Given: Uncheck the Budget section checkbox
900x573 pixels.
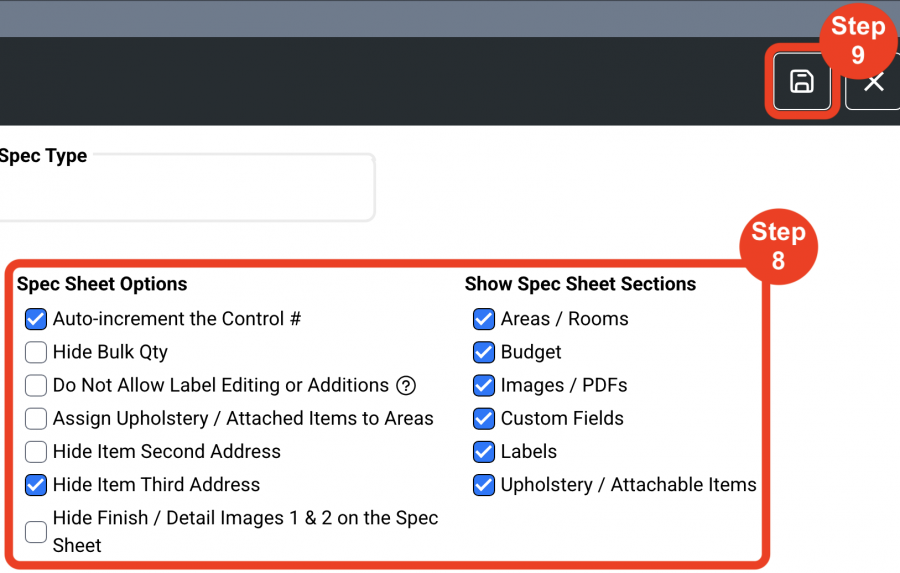Looking at the screenshot, I should 484,353.
